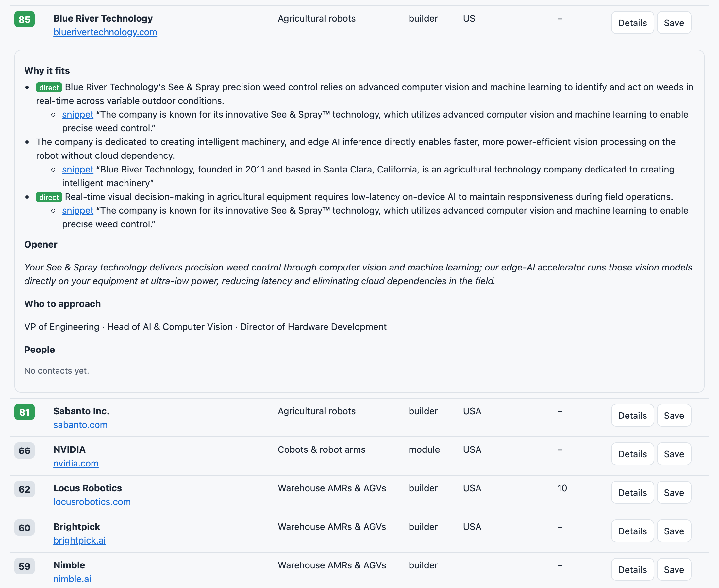719x588 pixels.
Task: Open Details for Blue River Technology
Action: click(632, 23)
